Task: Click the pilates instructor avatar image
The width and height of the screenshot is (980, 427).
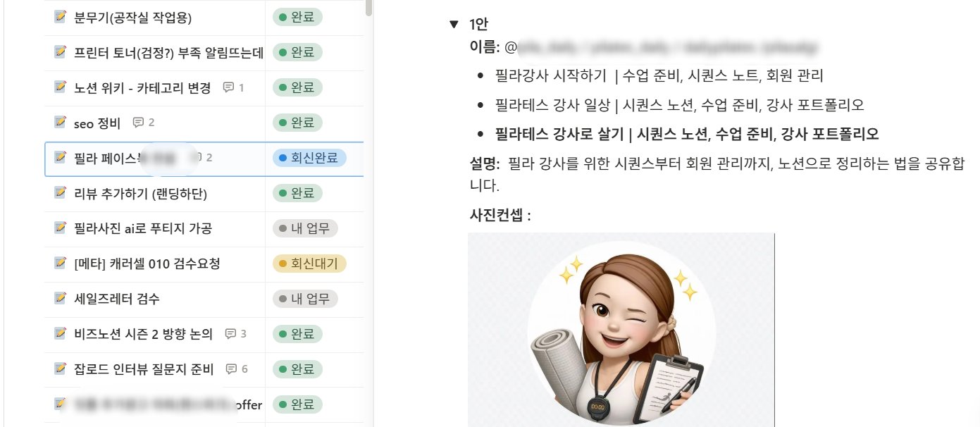Action: point(621,330)
